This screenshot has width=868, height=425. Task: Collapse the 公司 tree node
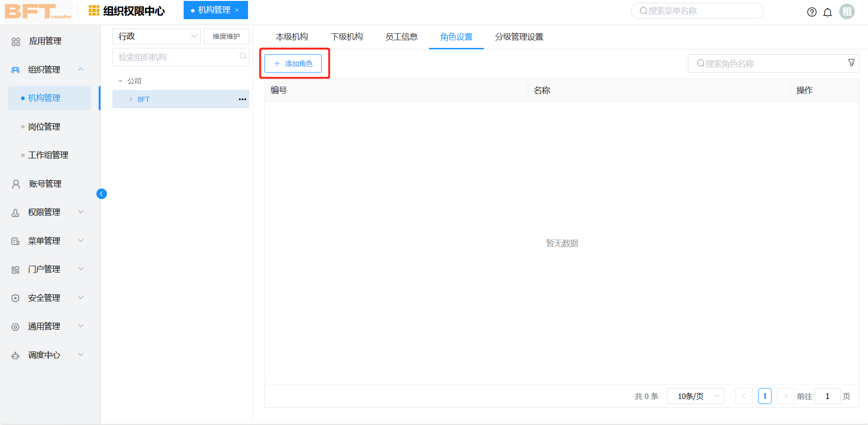point(121,81)
